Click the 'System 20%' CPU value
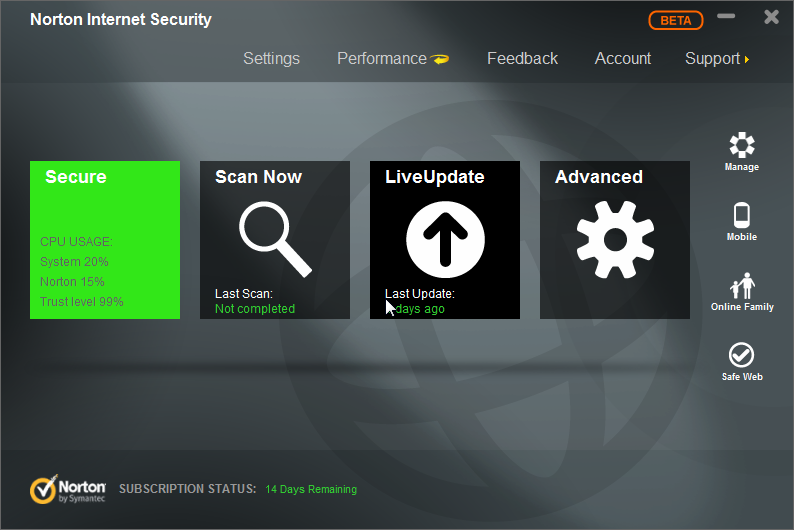The width and height of the screenshot is (794, 530). point(74,262)
